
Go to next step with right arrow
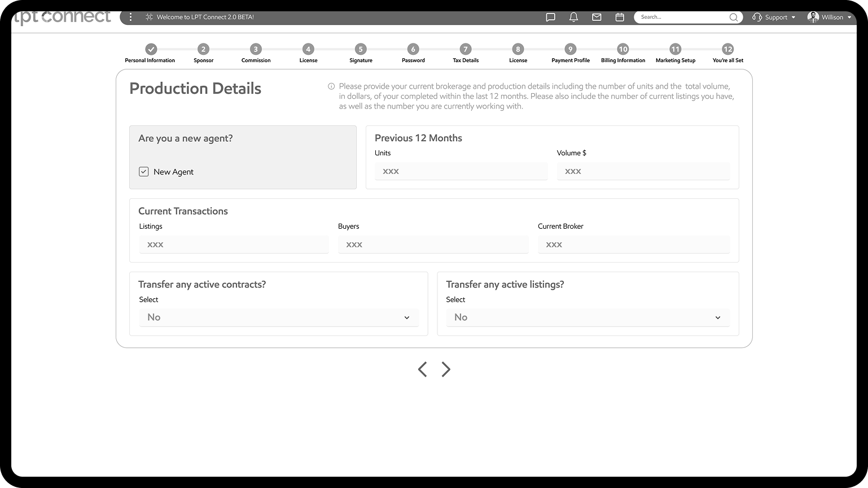click(x=446, y=369)
